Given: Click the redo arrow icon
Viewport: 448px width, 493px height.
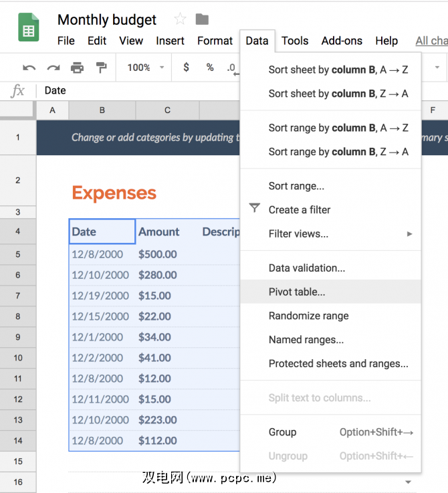Looking at the screenshot, I should (x=52, y=68).
